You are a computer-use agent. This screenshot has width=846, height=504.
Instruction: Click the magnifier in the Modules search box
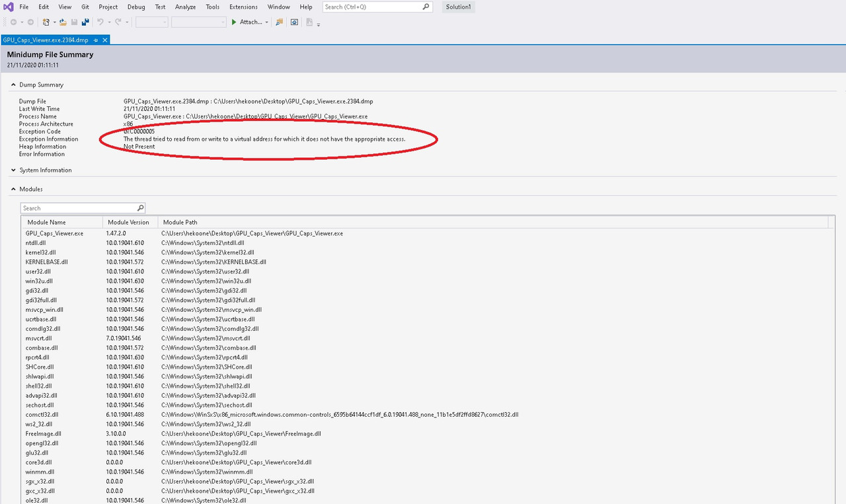(139, 208)
